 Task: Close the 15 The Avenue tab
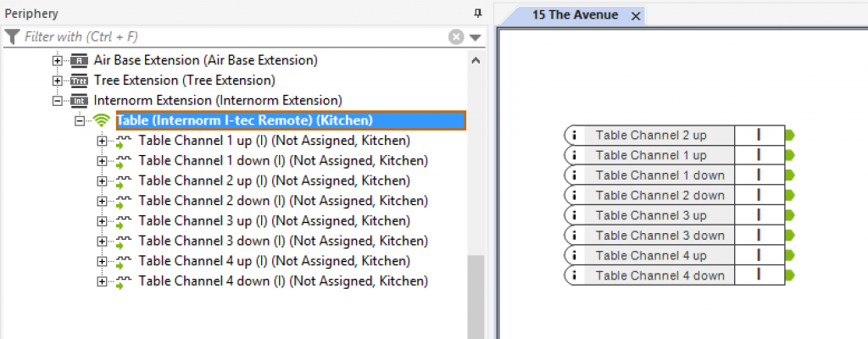click(637, 15)
